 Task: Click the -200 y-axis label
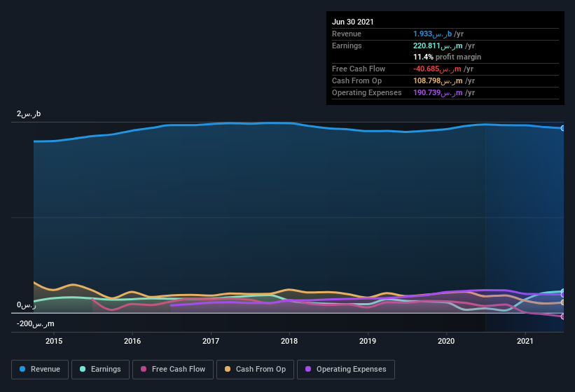pos(36,324)
